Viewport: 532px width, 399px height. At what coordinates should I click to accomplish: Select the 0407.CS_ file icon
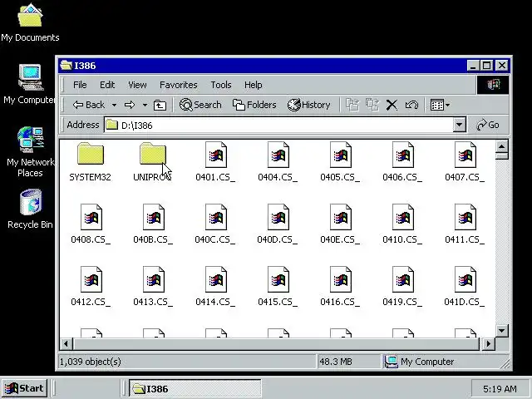(465, 155)
